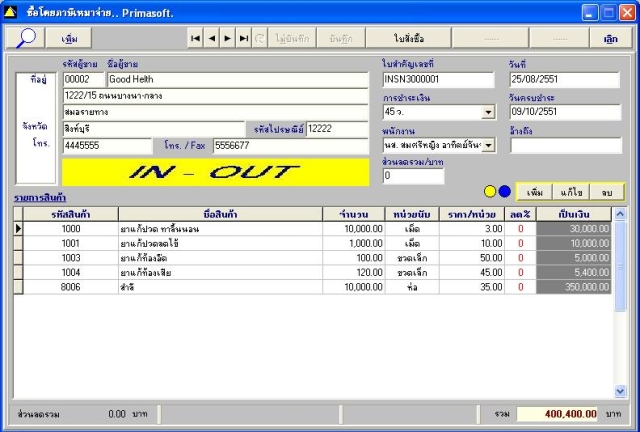This screenshot has width=640, height=432.
Task: Click the ส่วนลดรวม/บาท discount field
Action: point(413,176)
